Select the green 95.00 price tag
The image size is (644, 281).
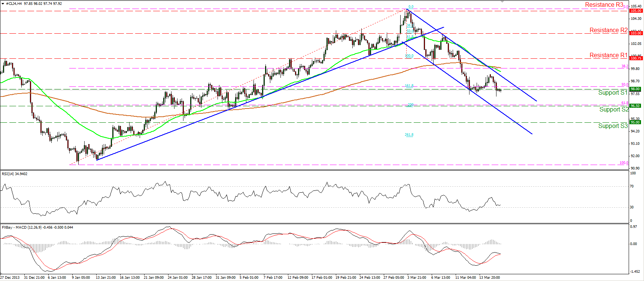635,122
